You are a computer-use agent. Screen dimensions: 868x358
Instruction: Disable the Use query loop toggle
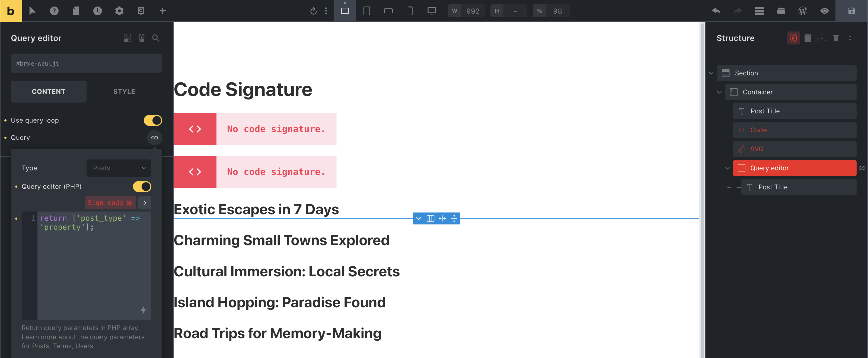point(153,120)
